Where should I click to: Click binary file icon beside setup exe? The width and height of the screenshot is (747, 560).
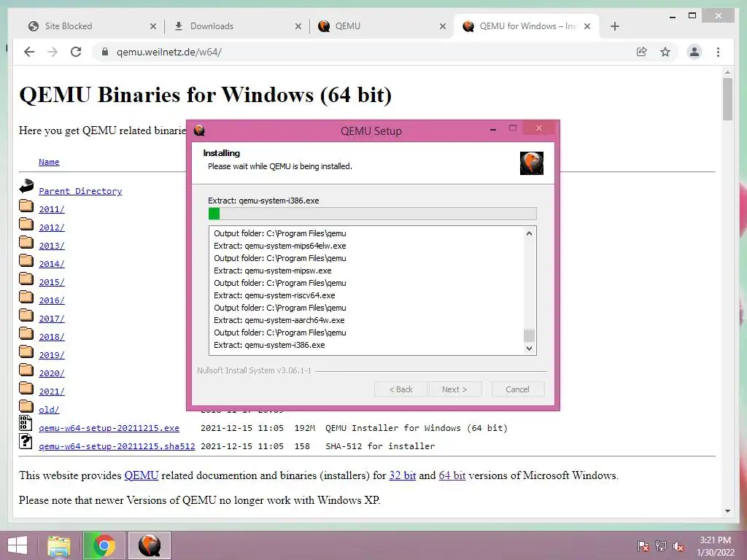click(x=26, y=423)
